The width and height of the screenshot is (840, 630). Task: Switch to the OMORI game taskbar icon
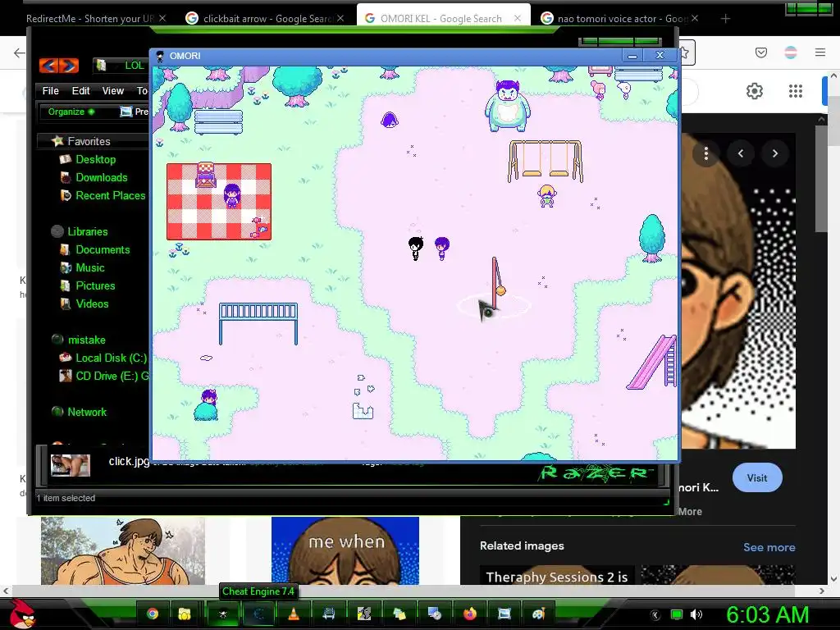[223, 614]
